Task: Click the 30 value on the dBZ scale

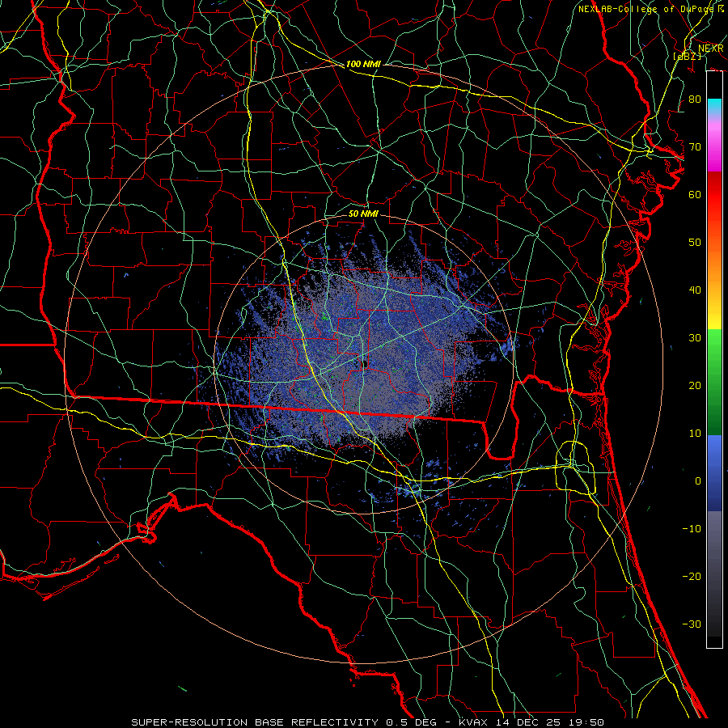Action: 695,337
